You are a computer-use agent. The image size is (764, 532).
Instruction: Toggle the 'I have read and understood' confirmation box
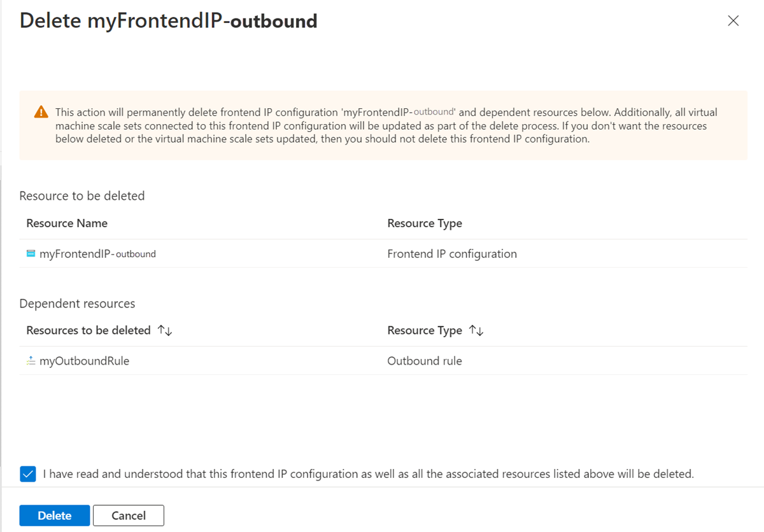(x=27, y=473)
